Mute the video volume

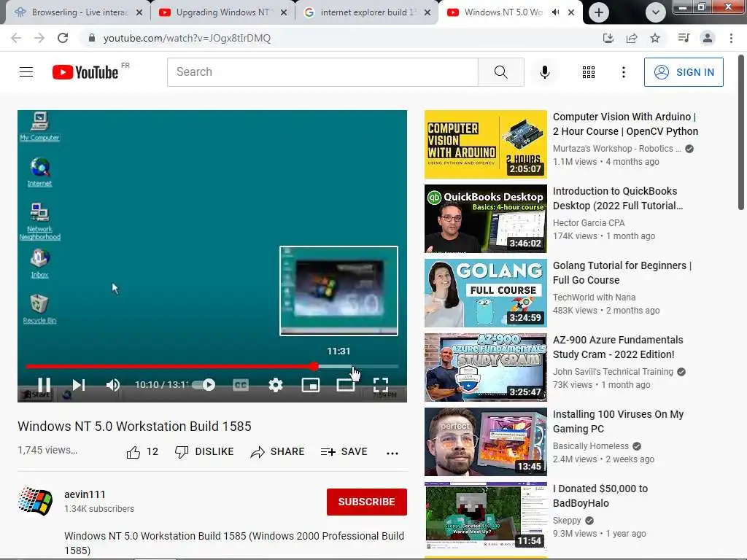(x=113, y=385)
